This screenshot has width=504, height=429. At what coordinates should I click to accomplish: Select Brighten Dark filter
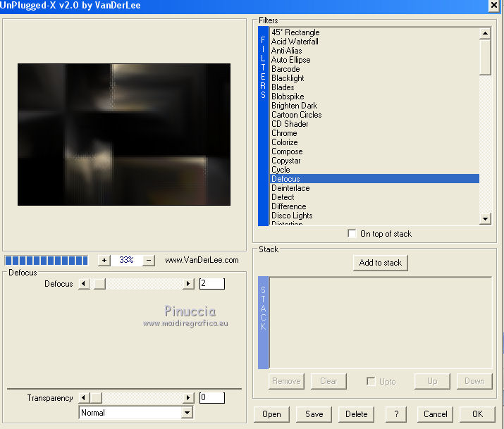374,106
